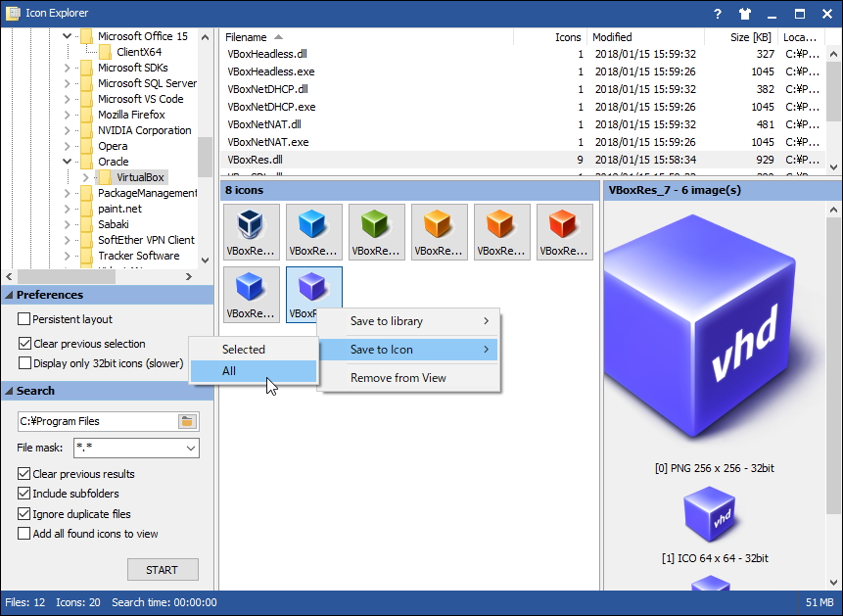Expand the VirtualBox tree node
Viewport: 843px width, 616px height.
tap(86, 177)
